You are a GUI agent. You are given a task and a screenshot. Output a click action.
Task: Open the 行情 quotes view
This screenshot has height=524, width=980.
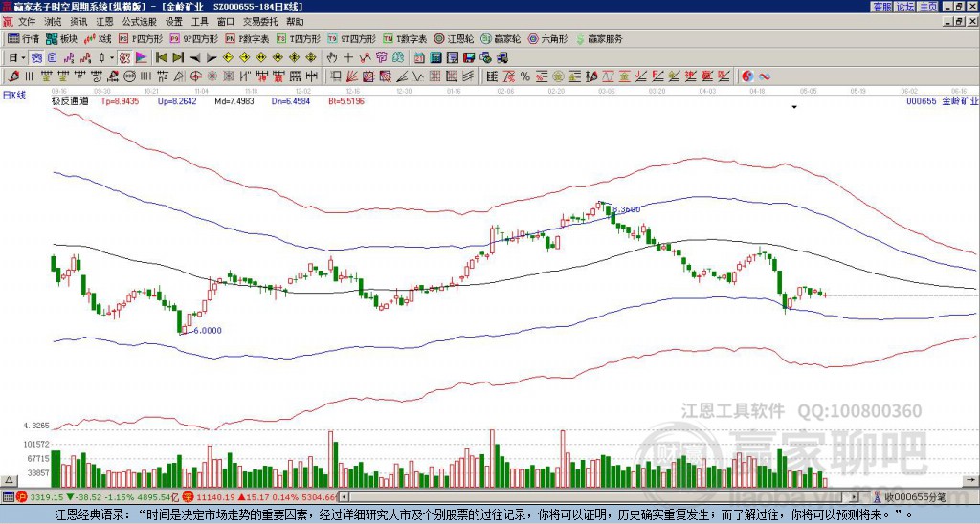click(x=23, y=38)
